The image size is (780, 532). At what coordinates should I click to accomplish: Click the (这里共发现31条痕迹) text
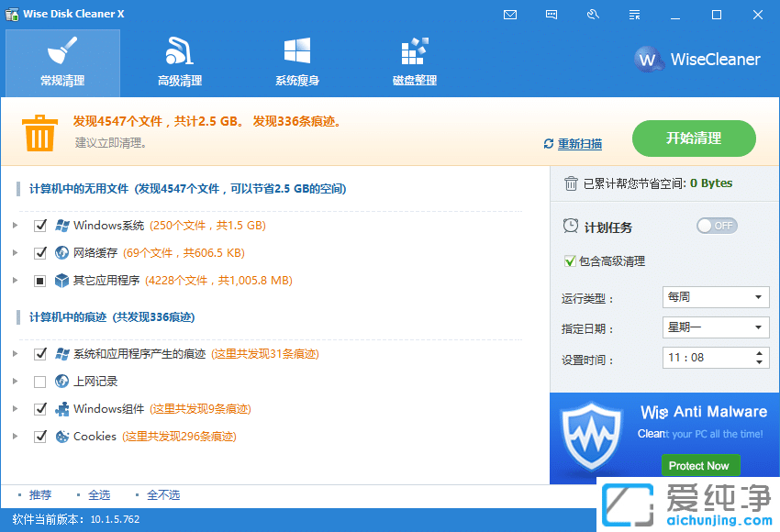click(265, 354)
